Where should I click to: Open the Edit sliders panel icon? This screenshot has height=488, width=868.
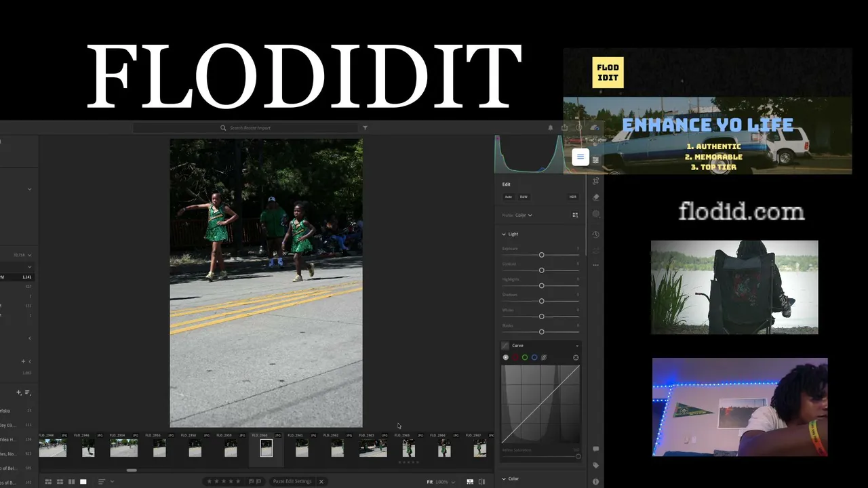[x=595, y=160]
